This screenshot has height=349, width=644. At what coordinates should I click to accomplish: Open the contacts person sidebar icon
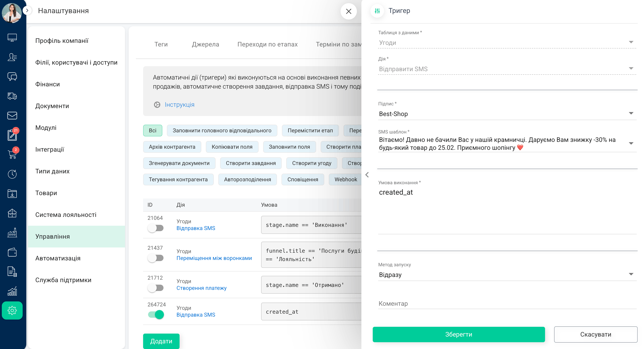coord(12,57)
